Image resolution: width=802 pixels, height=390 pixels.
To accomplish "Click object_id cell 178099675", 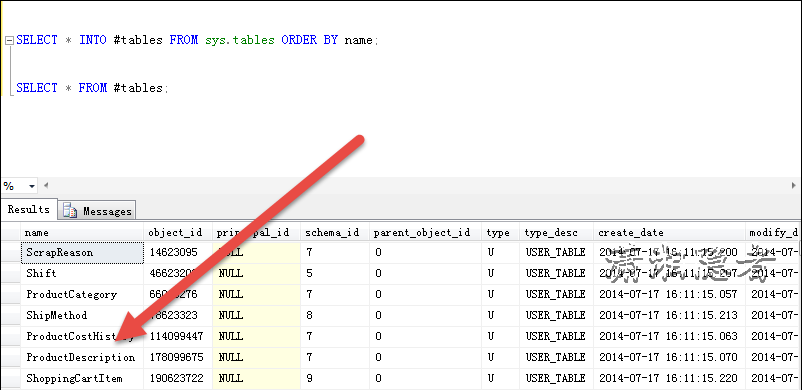I will pos(178,357).
